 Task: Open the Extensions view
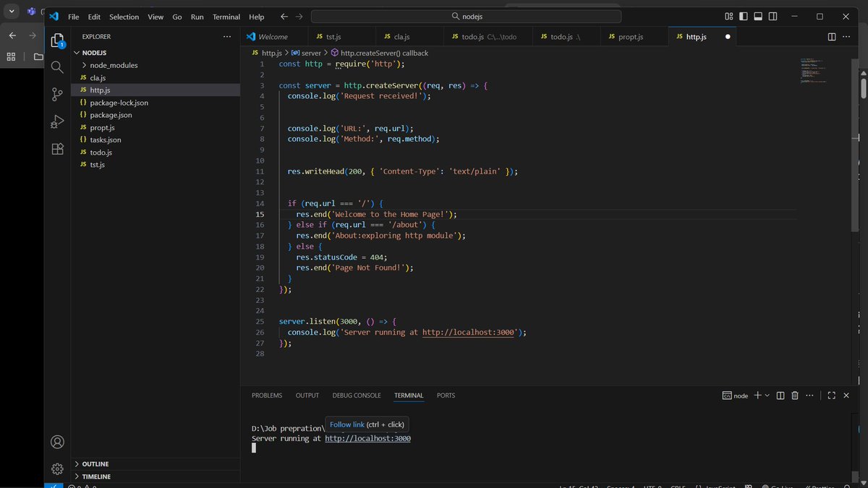coord(57,149)
